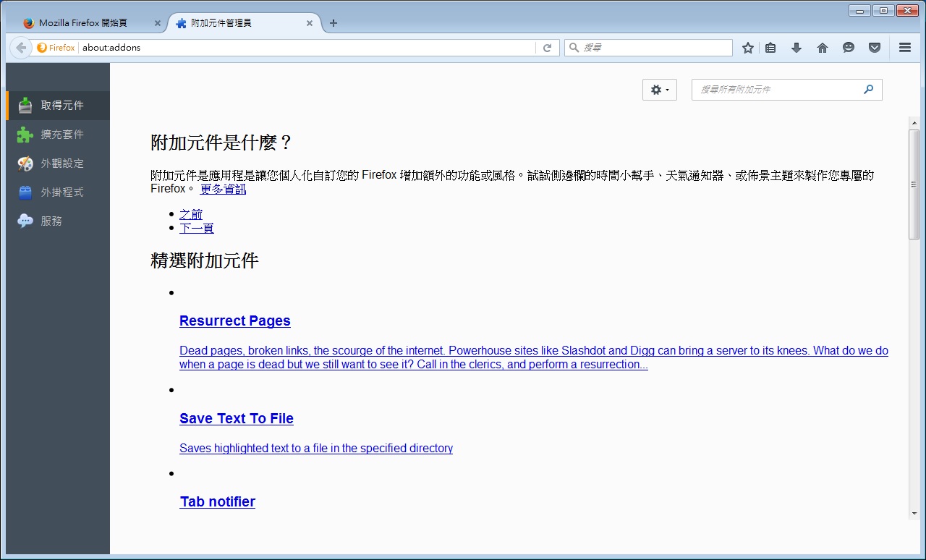Screen dimensions: 926x560
Task: Click the back arrow button
Action: click(x=21, y=48)
